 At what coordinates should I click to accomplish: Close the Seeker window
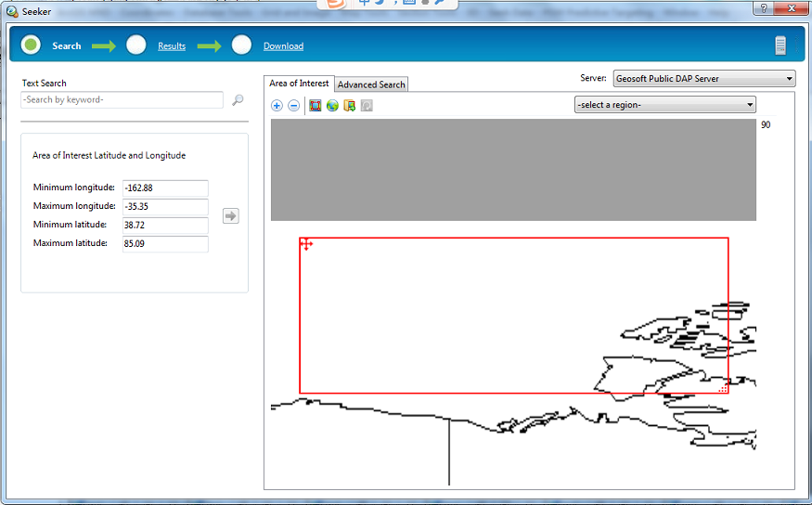(x=792, y=7)
